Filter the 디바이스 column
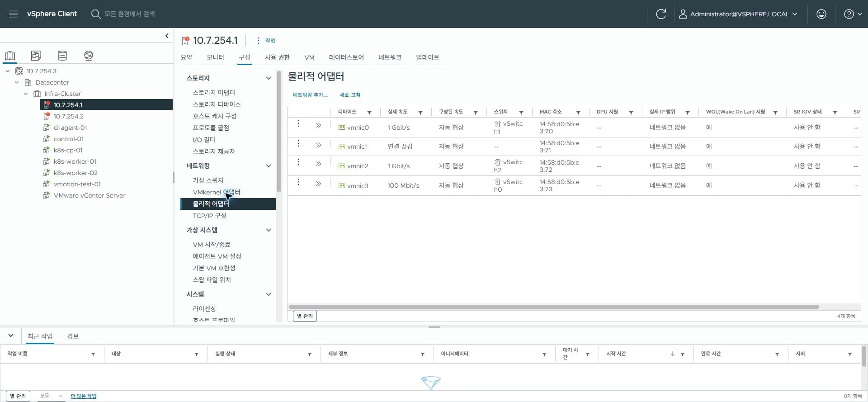This screenshot has width=868, height=402. (369, 113)
